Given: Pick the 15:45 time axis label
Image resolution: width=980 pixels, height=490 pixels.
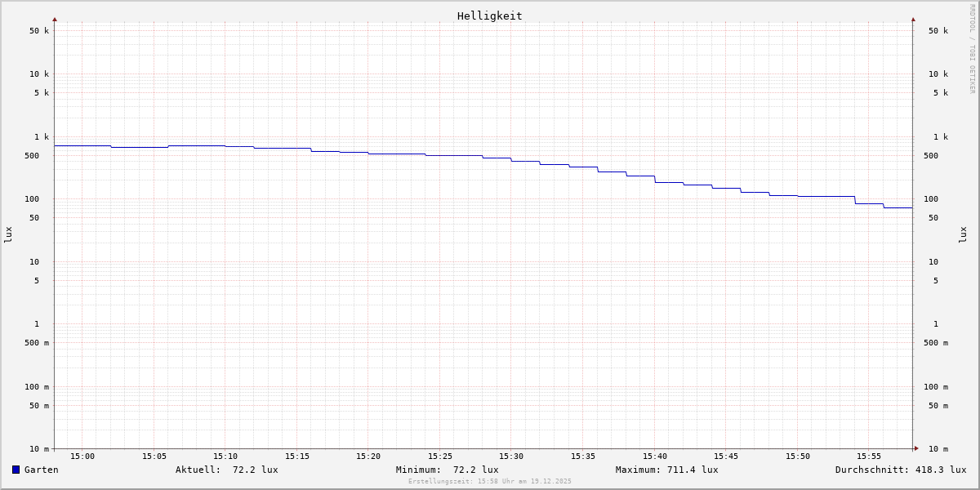Looking at the screenshot, I should tap(726, 457).
